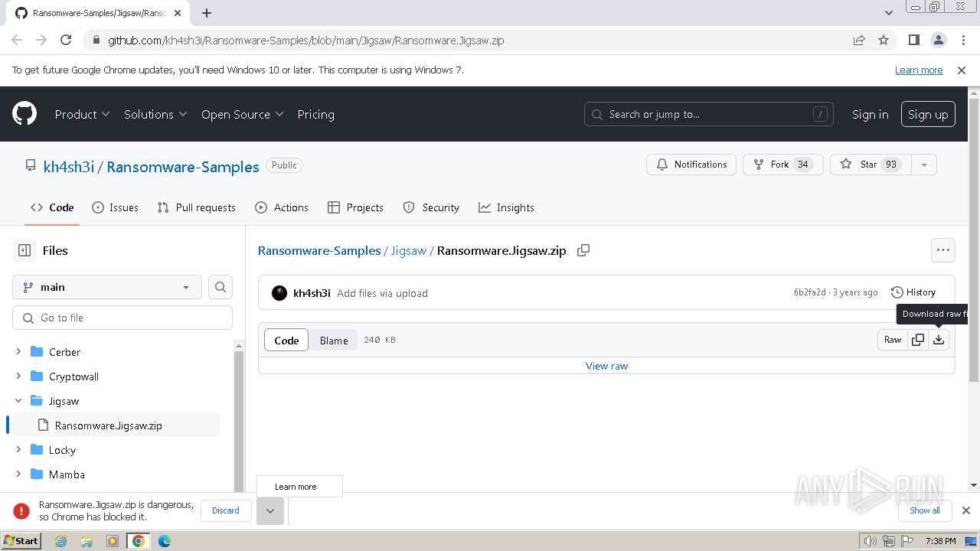Dismiss the Chrome update notice bar
The height and width of the screenshot is (551, 980).
(962, 70)
